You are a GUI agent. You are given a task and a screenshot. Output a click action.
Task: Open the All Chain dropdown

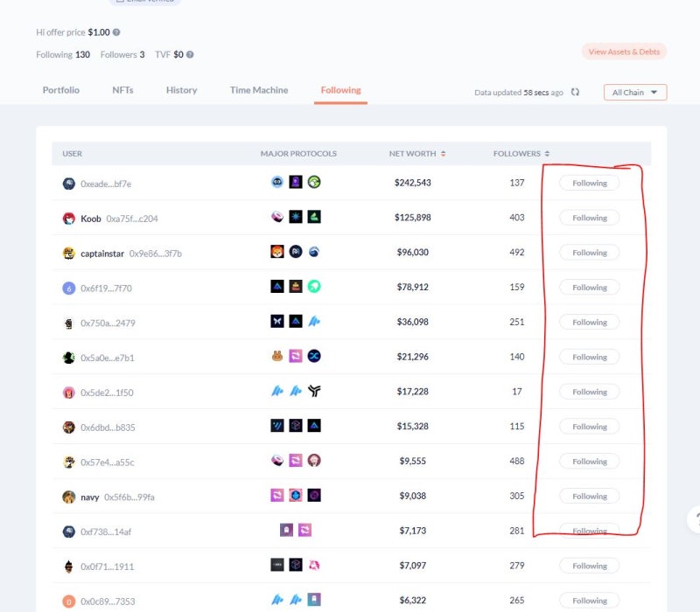coord(635,92)
